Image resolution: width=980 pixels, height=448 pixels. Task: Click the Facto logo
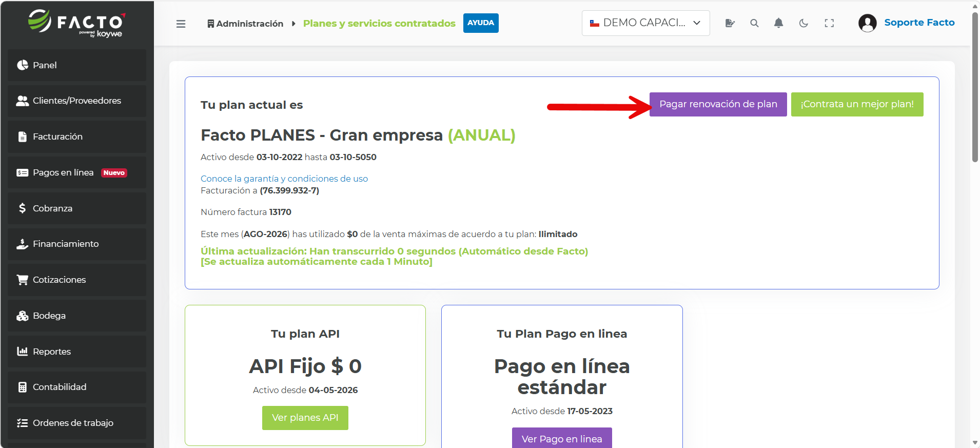77,24
